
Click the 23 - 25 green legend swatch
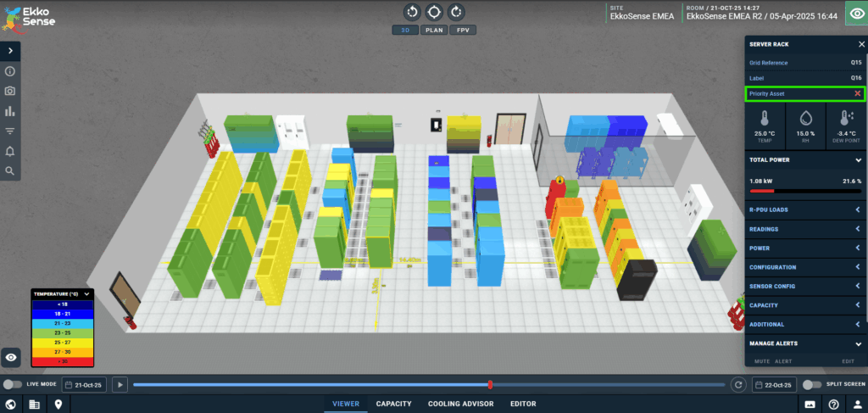coord(63,333)
